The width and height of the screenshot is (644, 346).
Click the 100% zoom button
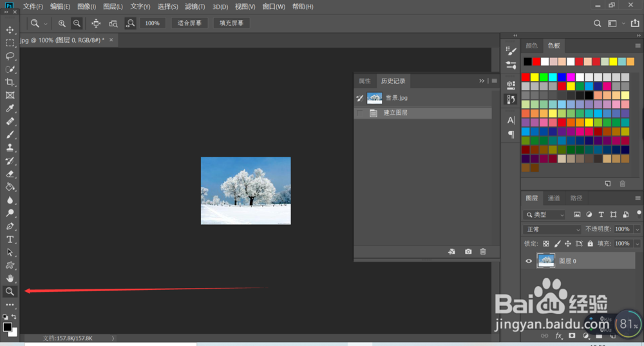click(x=153, y=23)
